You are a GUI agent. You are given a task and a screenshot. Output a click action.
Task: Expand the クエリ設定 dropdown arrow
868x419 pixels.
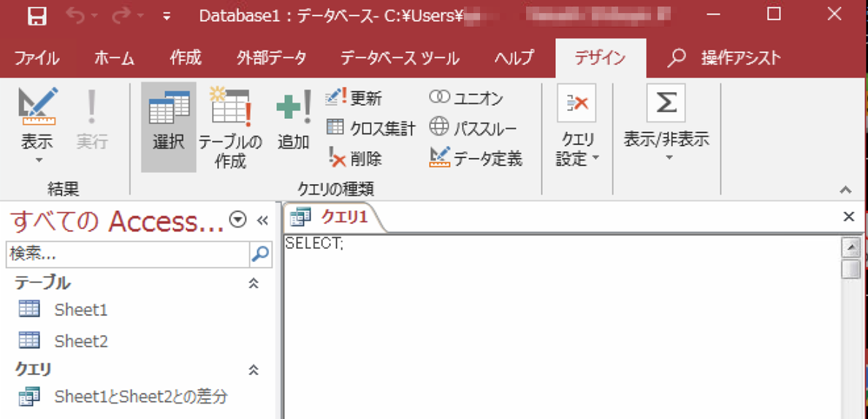point(595,158)
